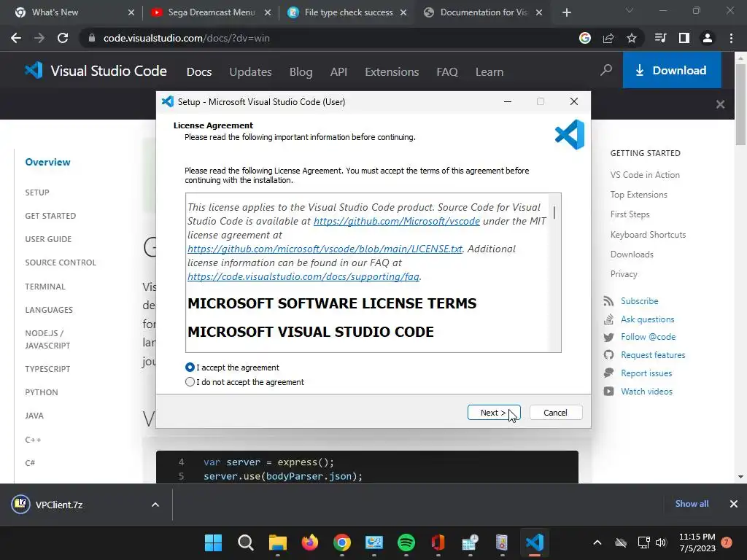The height and width of the screenshot is (560, 747).
Task: Share this page using the share icon
Action: point(608,38)
